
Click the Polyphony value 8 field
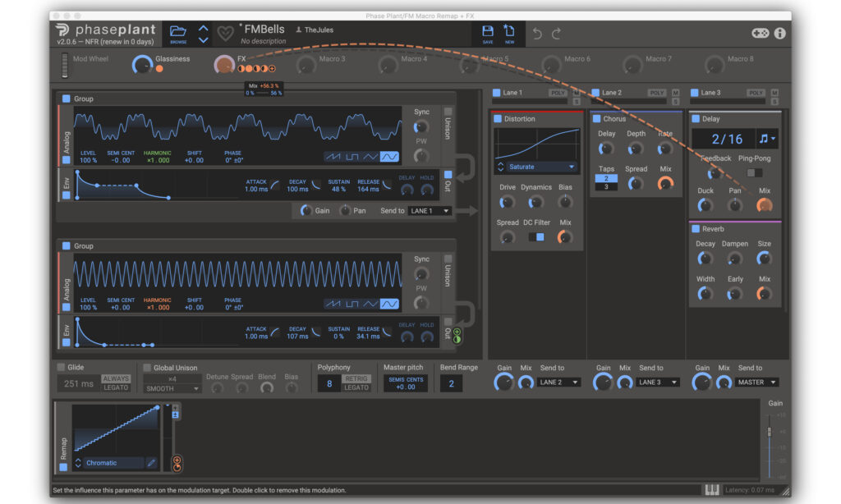tap(329, 383)
